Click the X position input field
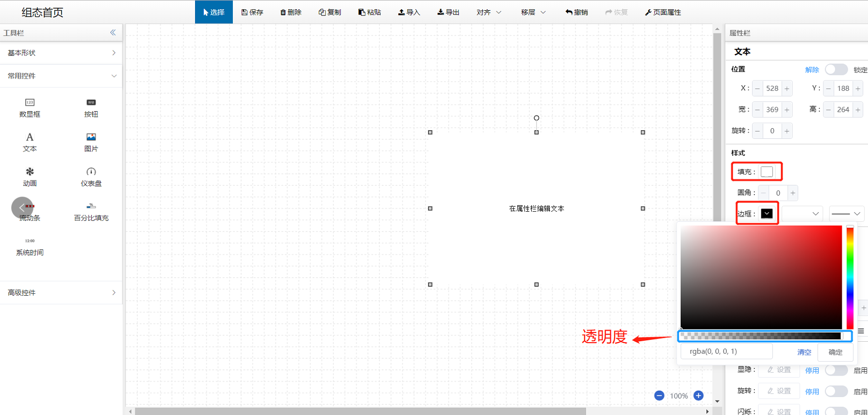Screen dimensions: 868x415 [772, 88]
